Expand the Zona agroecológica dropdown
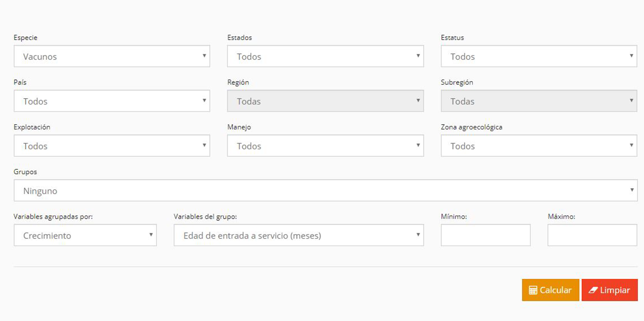This screenshot has height=321, width=644. [x=539, y=146]
